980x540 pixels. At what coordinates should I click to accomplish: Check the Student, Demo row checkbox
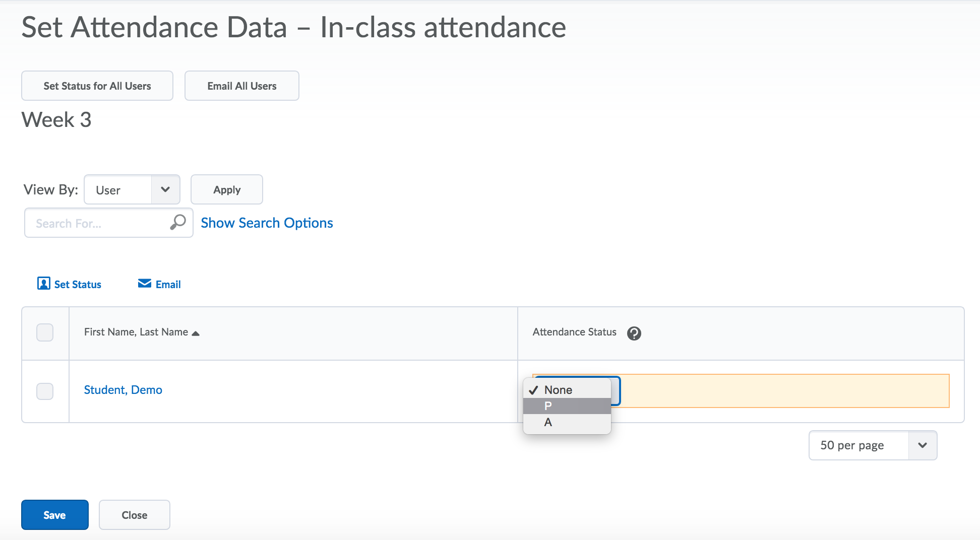45,391
